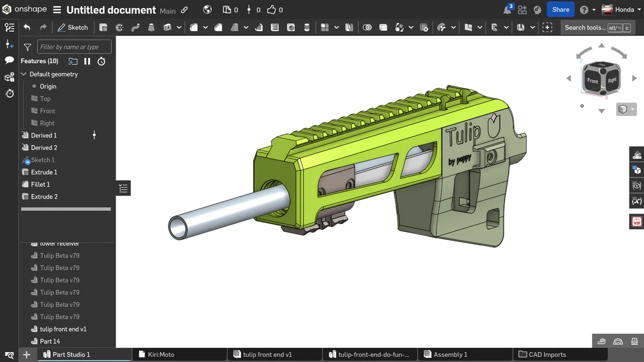The width and height of the screenshot is (644, 362).
Task: Click the Search tools field
Action: [x=598, y=28]
